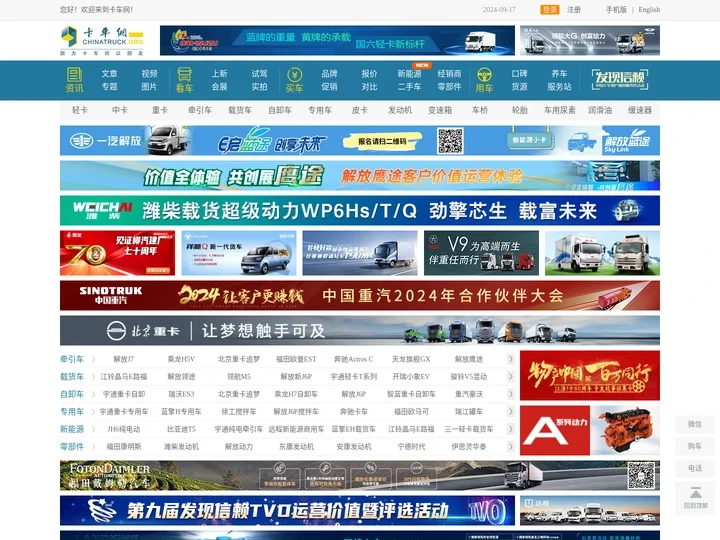Image resolution: width=720 pixels, height=540 pixels.
Task: Open the 乘龙H5V truck link
Action: [181, 359]
